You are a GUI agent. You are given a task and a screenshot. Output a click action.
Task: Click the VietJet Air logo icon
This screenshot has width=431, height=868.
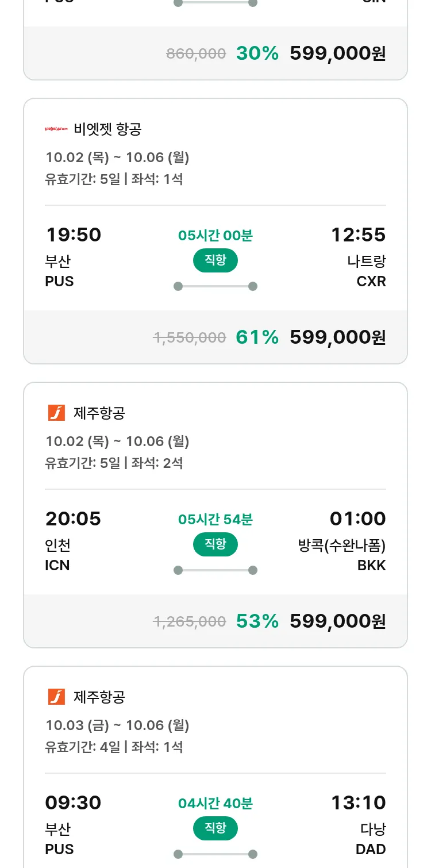point(56,129)
